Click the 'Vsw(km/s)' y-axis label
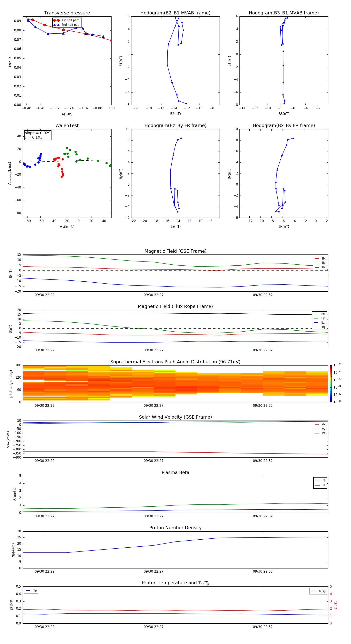 point(8,439)
